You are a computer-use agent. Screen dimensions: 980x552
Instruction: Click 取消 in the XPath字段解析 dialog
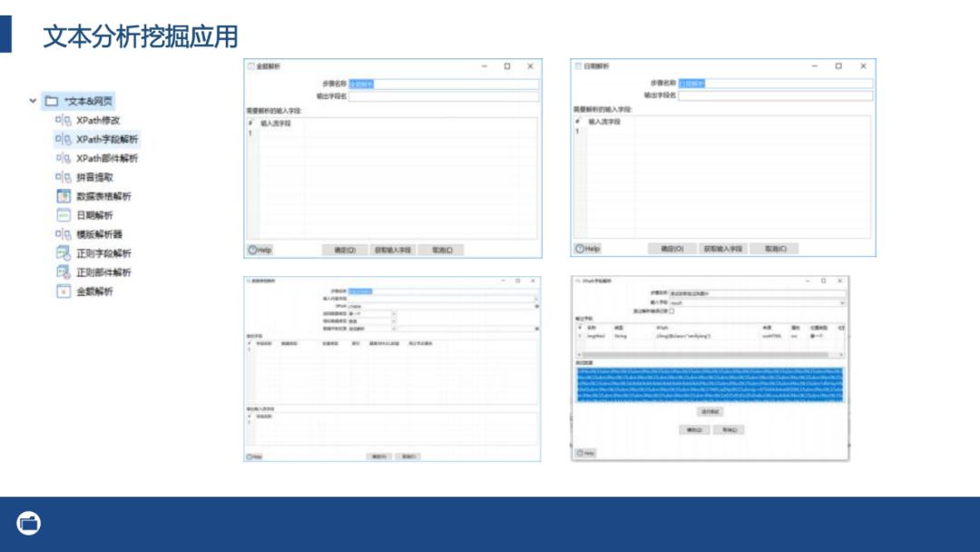[x=729, y=430]
